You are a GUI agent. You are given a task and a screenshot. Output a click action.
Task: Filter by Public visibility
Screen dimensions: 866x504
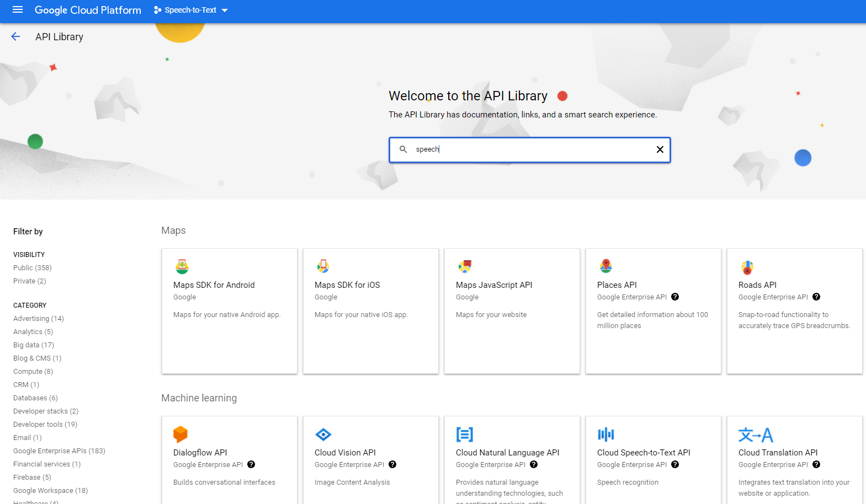pyautogui.click(x=32, y=268)
